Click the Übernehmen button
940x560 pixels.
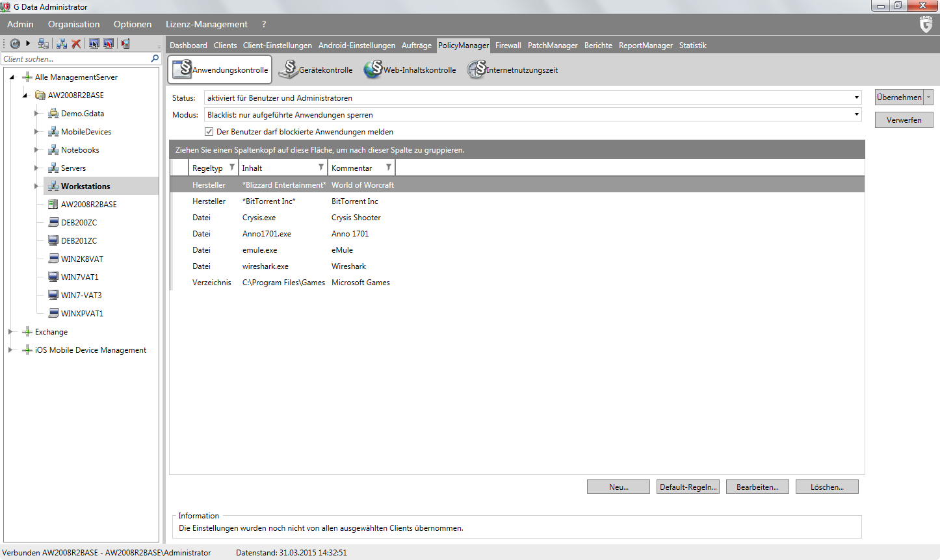coord(899,97)
